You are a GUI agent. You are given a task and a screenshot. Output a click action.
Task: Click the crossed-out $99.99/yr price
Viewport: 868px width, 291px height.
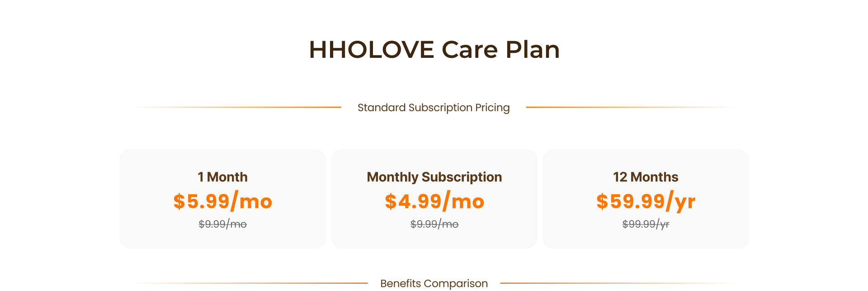tap(646, 224)
